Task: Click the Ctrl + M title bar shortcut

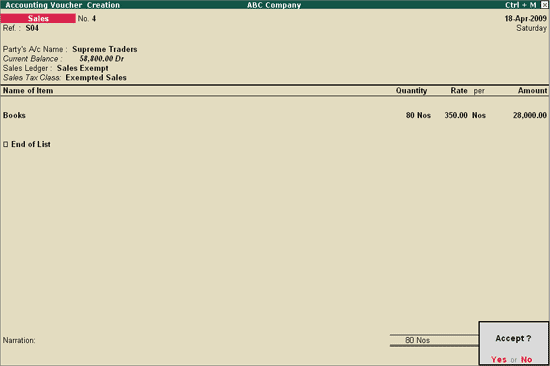Action: coord(521,5)
